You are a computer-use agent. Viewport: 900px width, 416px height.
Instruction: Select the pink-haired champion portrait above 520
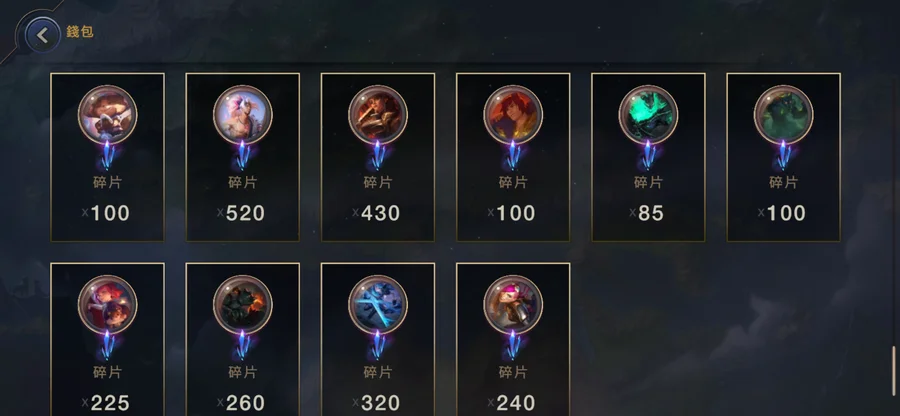click(x=243, y=115)
